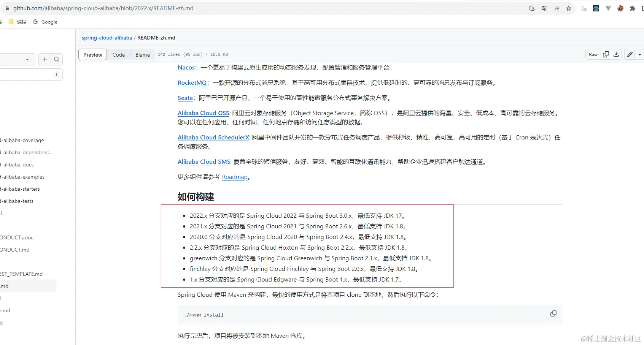Open more edit options dropdown arrow
The height and width of the screenshot is (345, 644).
(x=639, y=55)
